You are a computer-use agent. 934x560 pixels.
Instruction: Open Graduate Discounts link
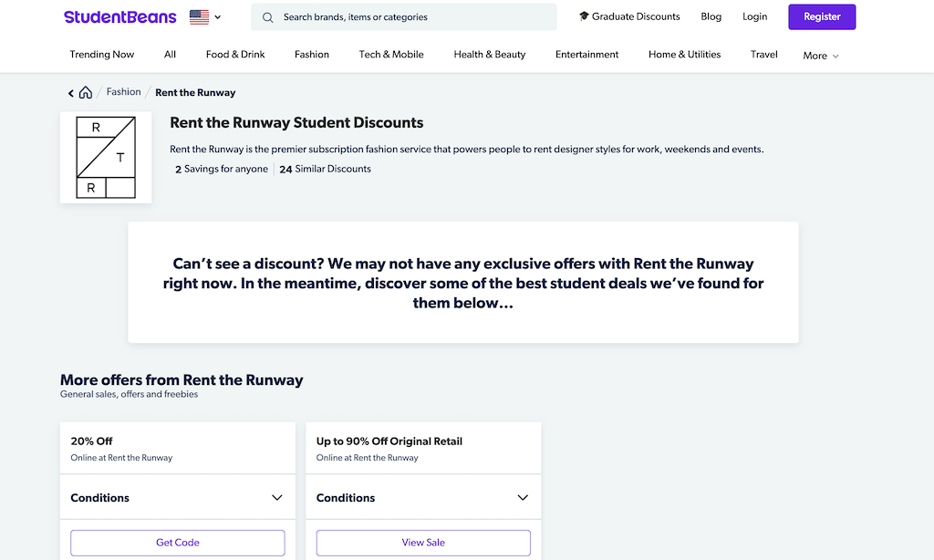pos(629,16)
